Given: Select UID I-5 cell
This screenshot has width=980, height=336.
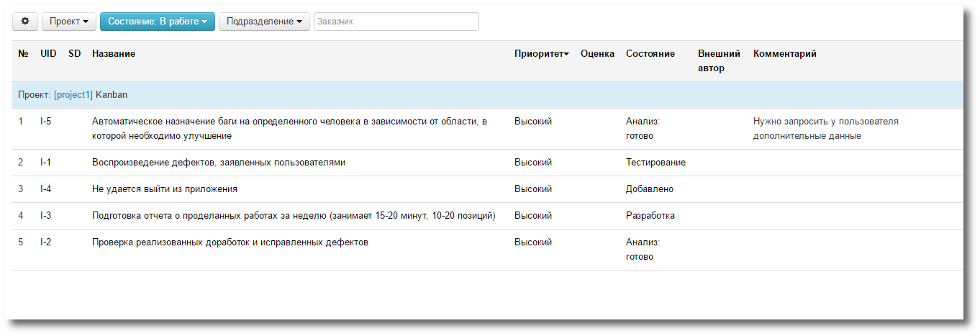Looking at the screenshot, I should click(x=46, y=122).
